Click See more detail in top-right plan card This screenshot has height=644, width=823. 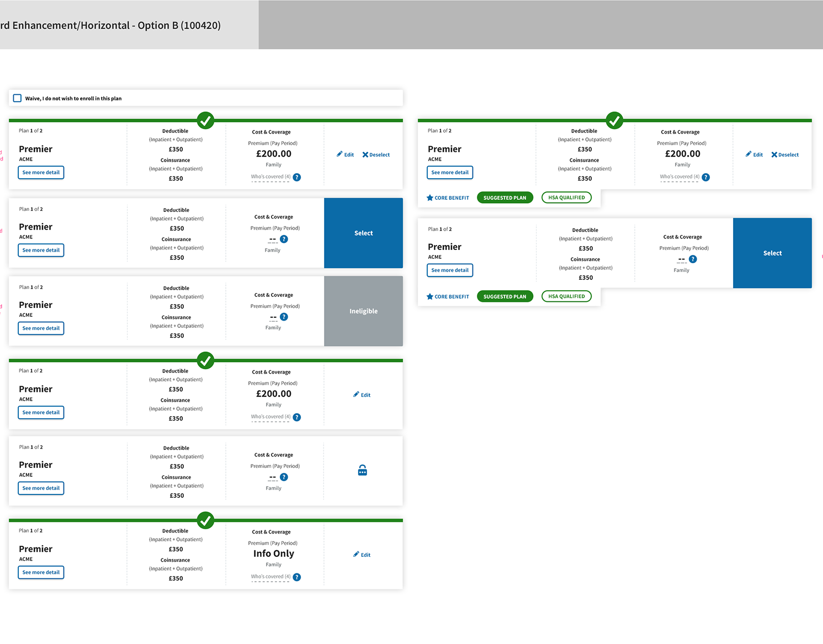point(450,172)
